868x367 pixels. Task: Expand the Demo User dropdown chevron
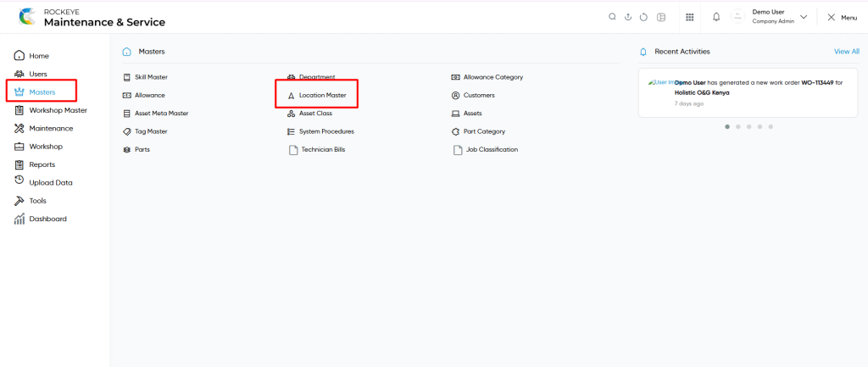click(804, 17)
